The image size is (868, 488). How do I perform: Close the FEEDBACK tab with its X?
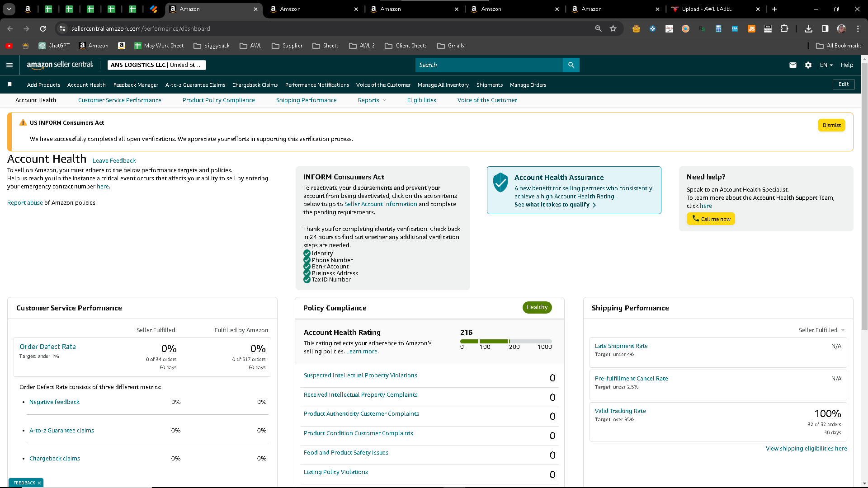39,483
